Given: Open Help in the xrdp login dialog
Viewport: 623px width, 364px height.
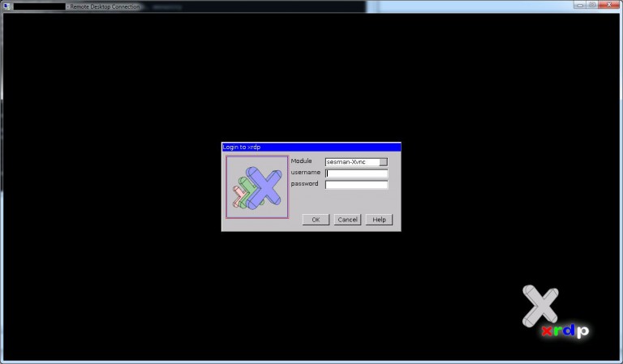Looking at the screenshot, I should click(379, 220).
